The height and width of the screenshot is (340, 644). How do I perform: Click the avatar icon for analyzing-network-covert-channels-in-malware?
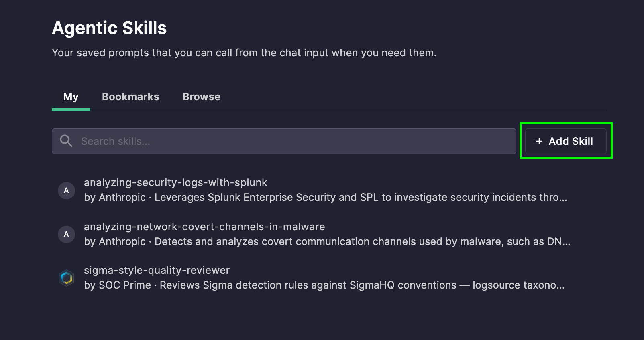pyautogui.click(x=67, y=234)
